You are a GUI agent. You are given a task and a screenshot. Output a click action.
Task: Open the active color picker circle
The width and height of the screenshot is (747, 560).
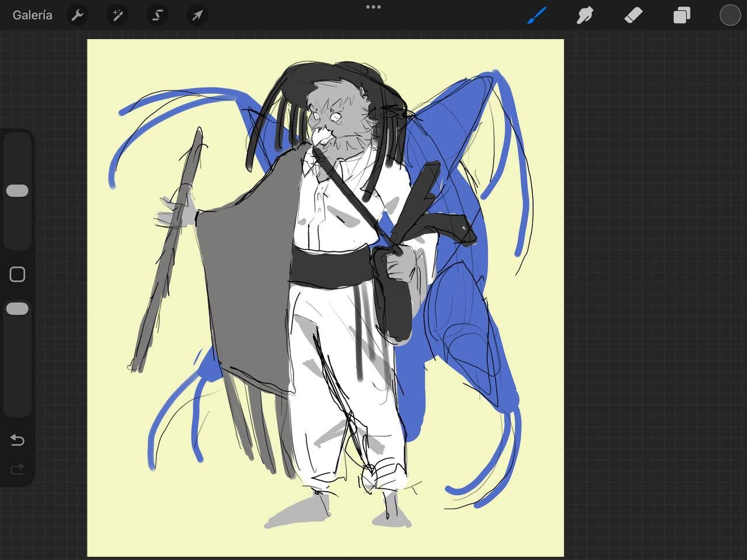(x=729, y=15)
